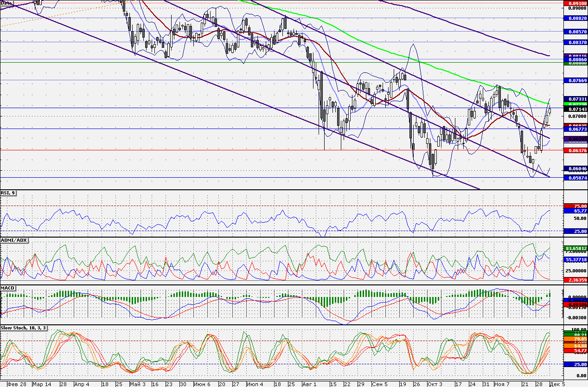Click the RSI 75.00 overbought level tag

pyautogui.click(x=575, y=206)
